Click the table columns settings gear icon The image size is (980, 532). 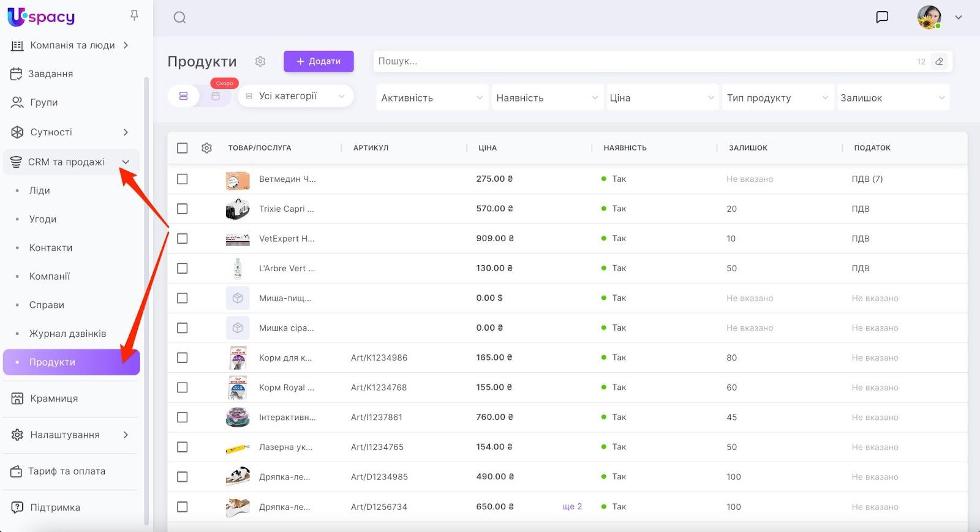click(206, 148)
